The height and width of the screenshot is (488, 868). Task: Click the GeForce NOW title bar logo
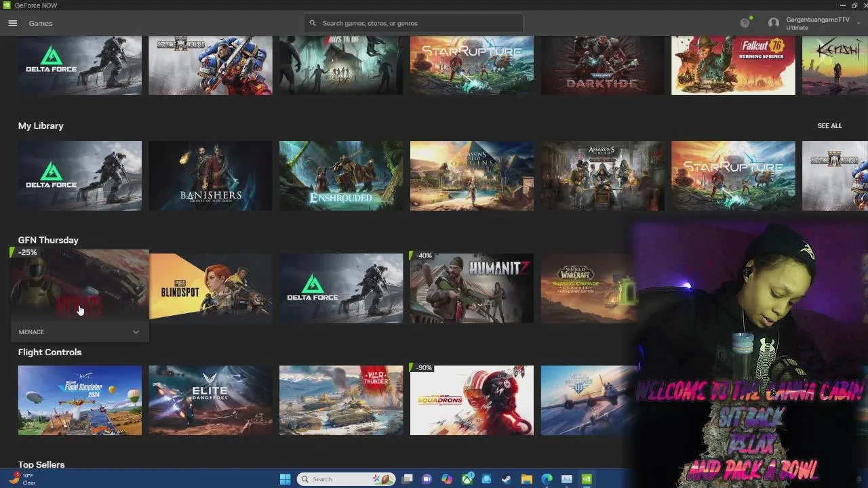tap(6, 5)
